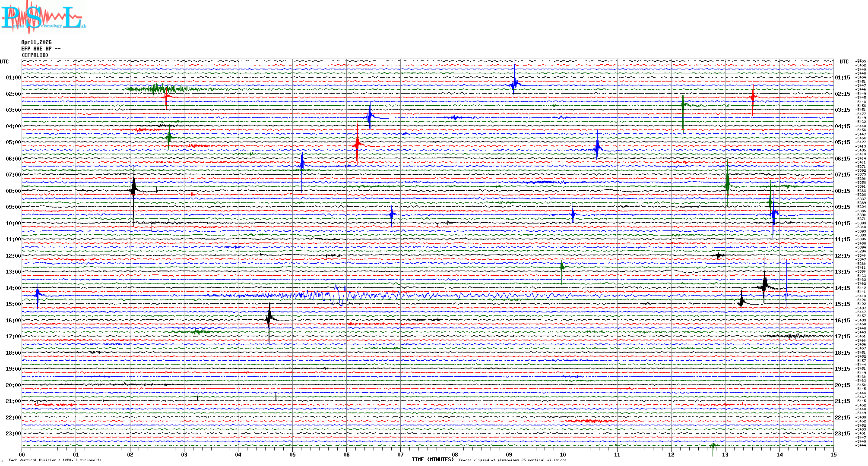Click the black event spike near 08:00
The width and height of the screenshot is (868, 466).
[x=133, y=189]
